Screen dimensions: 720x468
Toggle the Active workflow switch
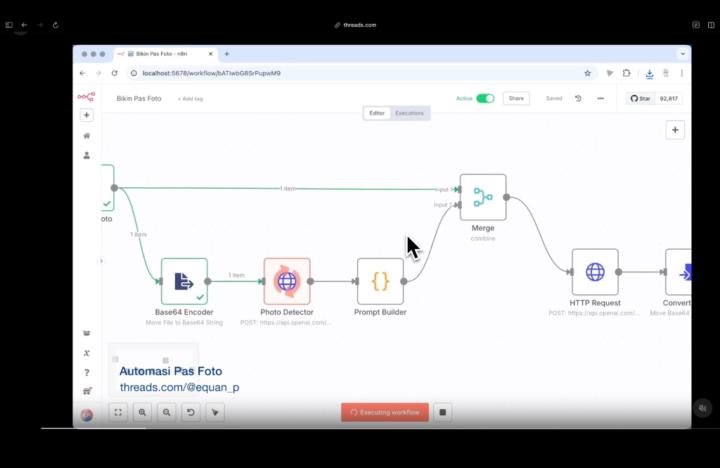(x=485, y=98)
